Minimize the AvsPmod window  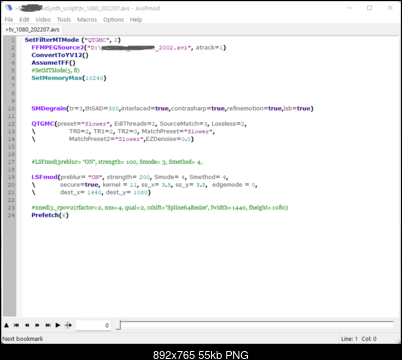tap(349, 8)
